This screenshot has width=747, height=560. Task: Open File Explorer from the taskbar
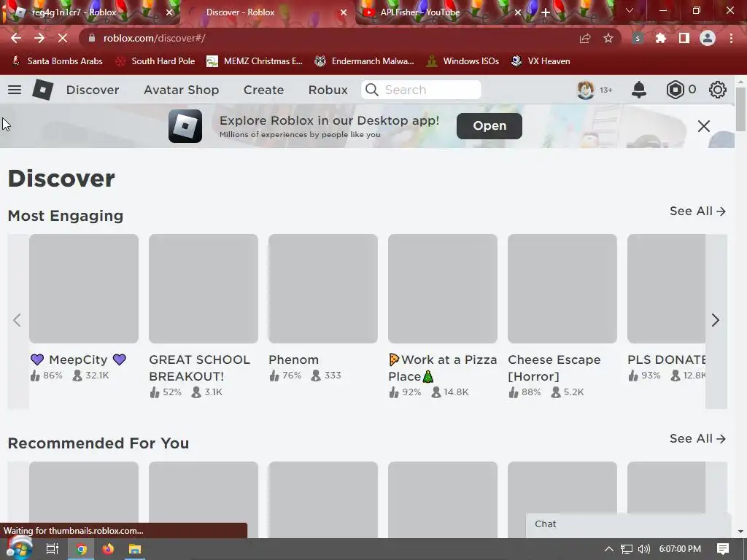pos(135,549)
